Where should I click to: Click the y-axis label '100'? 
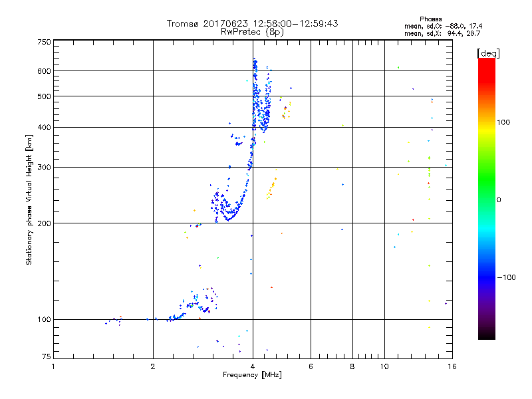[x=44, y=319]
